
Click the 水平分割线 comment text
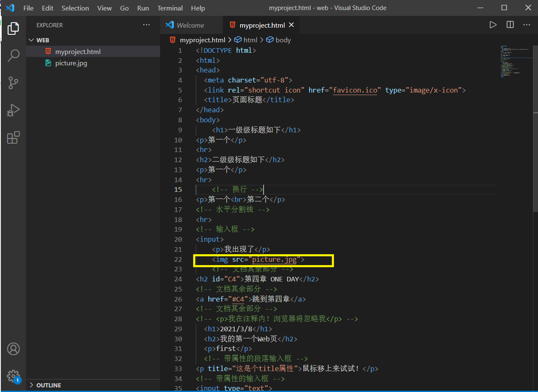[x=233, y=209]
